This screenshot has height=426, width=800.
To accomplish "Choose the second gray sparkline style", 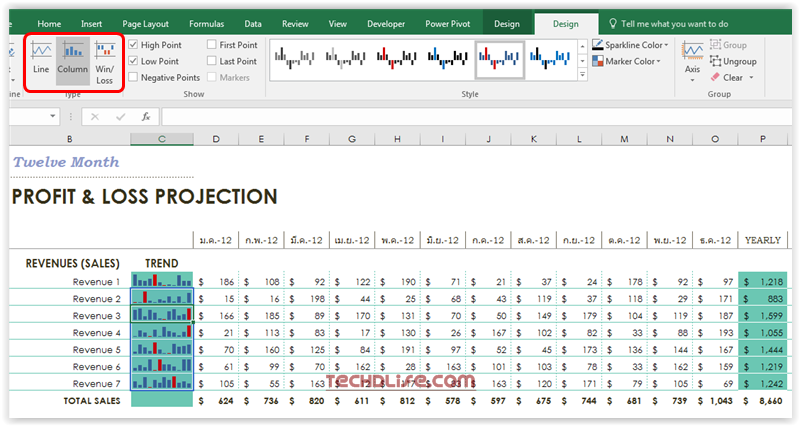I will 346,58.
